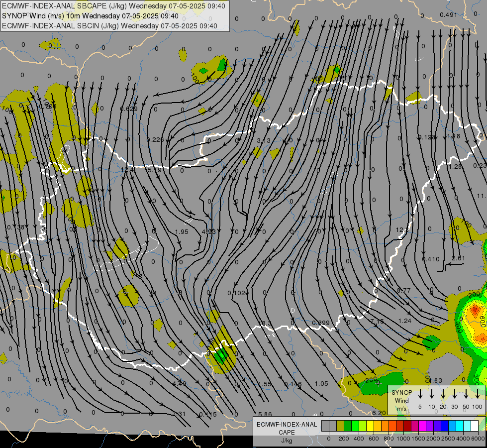Click the 100 m/s wind arrow in legend
This screenshot has width=487, height=448.
[x=478, y=394]
